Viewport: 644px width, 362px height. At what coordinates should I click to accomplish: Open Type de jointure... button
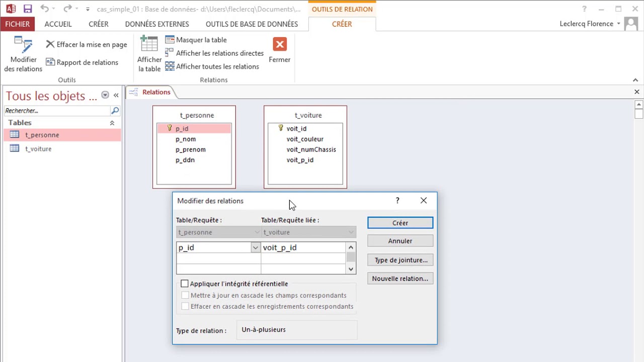point(400,260)
